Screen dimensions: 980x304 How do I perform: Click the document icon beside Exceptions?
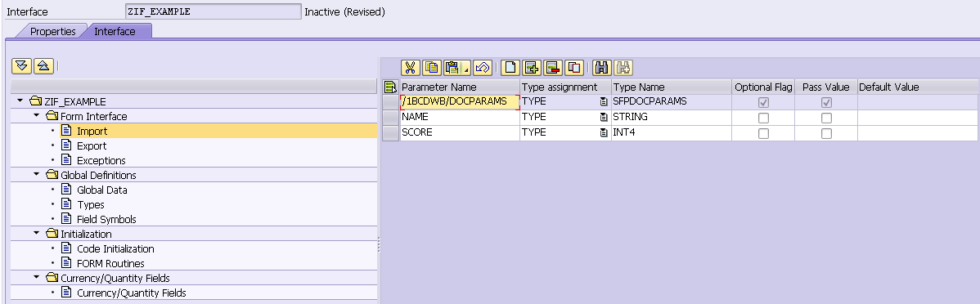click(66, 160)
